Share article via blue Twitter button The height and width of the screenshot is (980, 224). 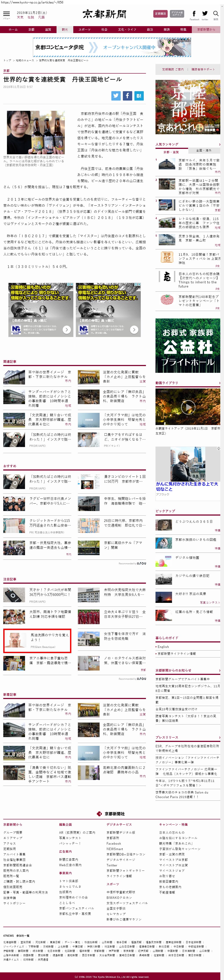point(116,96)
